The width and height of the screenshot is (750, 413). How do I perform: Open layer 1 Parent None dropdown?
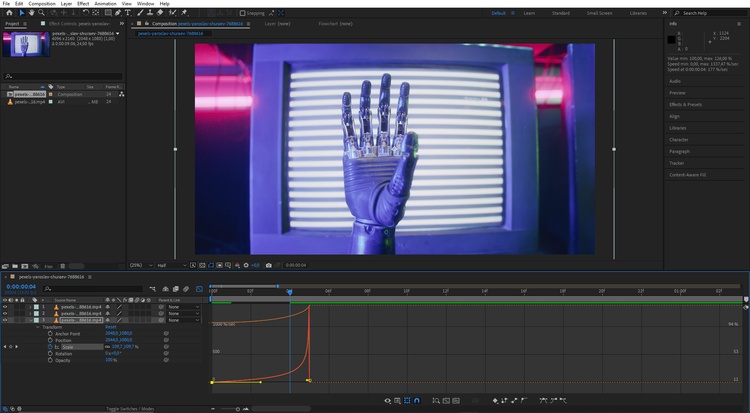coord(184,307)
